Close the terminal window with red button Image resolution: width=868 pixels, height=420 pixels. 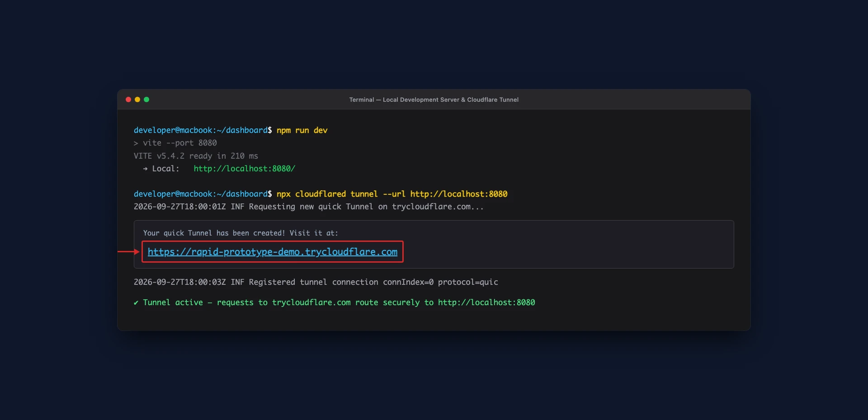pos(128,99)
